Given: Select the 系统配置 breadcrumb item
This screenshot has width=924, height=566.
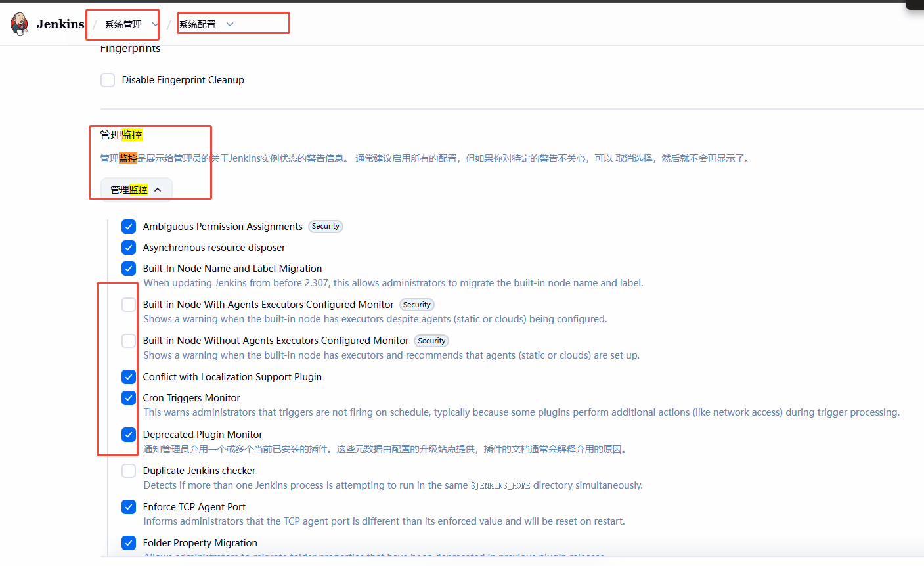Looking at the screenshot, I should tap(198, 24).
